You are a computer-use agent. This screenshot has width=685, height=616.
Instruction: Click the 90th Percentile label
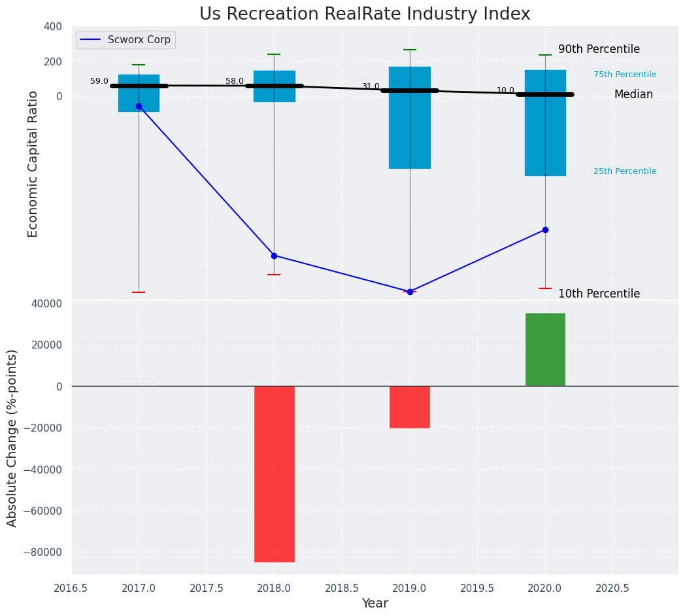click(x=599, y=50)
